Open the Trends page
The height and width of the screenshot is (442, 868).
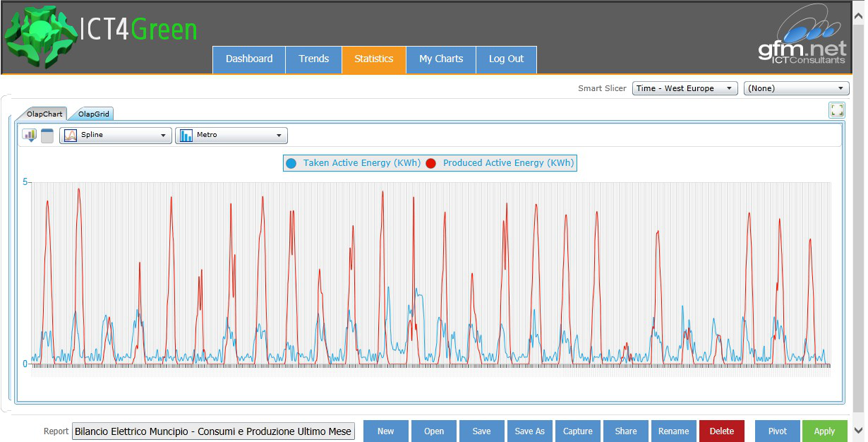[313, 59]
